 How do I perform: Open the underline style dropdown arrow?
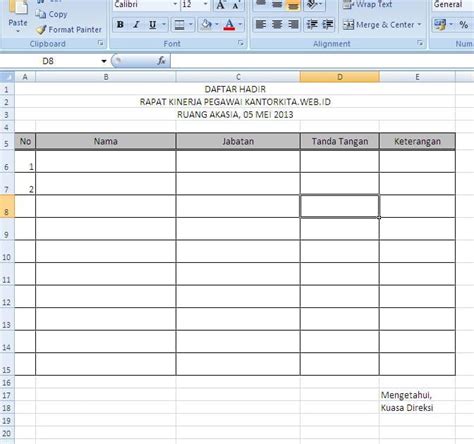164,24
